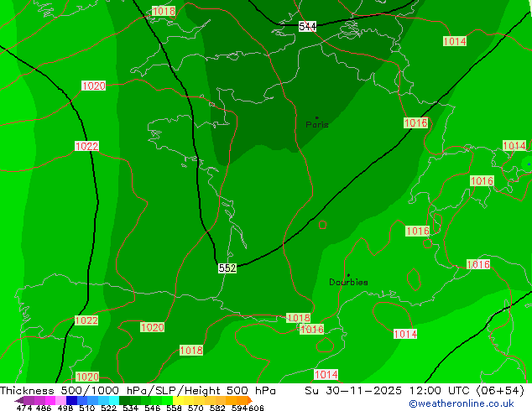Click the legend value 546
This screenshot has height=411, width=532.
click(153, 408)
